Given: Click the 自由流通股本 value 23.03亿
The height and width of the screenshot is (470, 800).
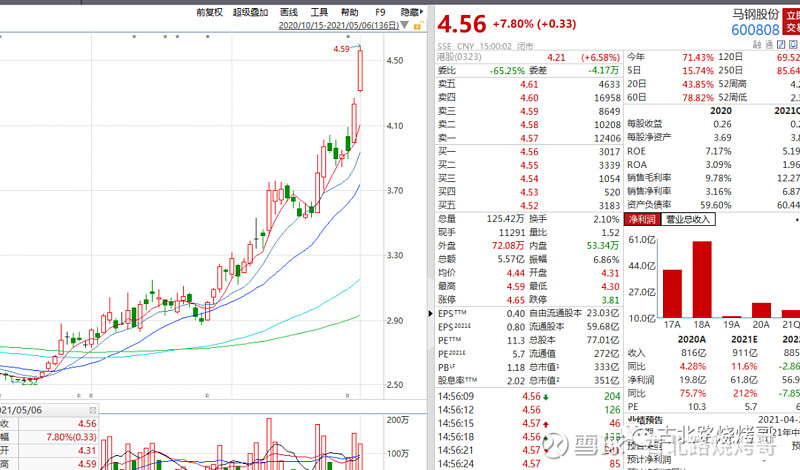Looking at the screenshot, I should click(603, 313).
